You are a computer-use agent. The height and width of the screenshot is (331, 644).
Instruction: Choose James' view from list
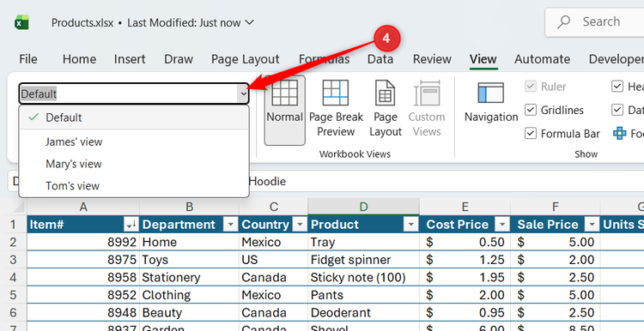[x=134, y=141]
